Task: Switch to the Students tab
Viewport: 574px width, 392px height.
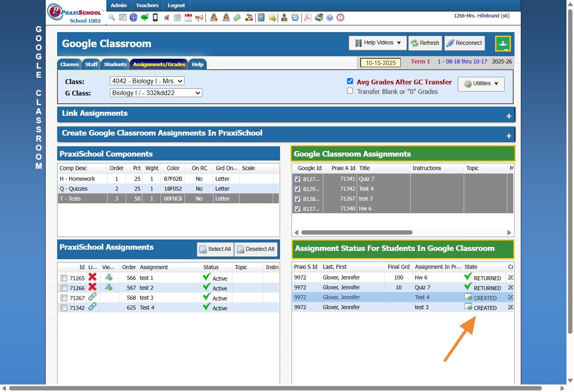Action: point(115,64)
